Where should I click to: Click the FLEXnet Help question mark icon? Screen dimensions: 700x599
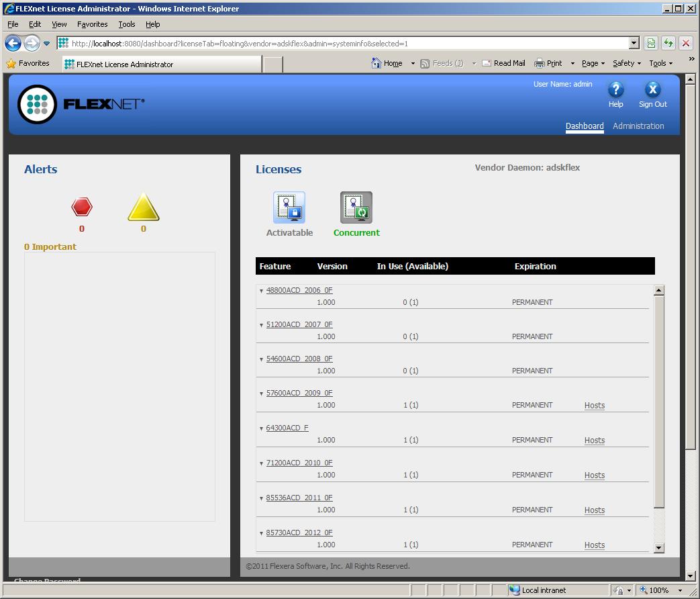click(x=615, y=89)
